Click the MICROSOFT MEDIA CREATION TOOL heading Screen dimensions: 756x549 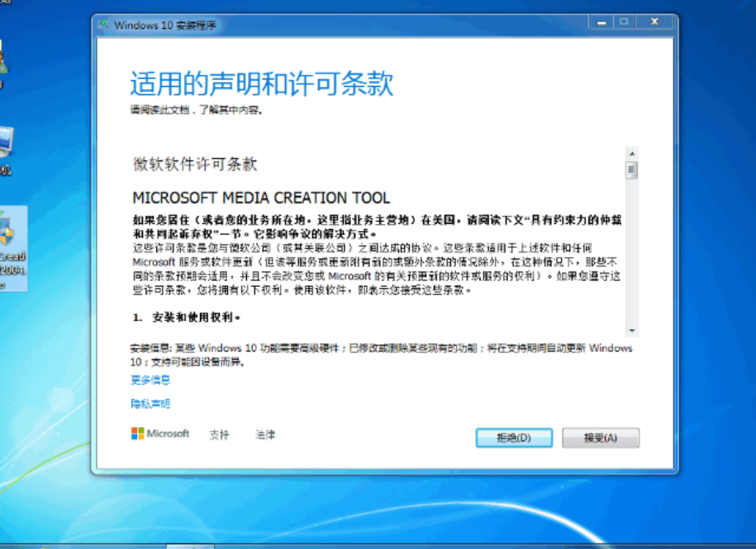[261, 198]
